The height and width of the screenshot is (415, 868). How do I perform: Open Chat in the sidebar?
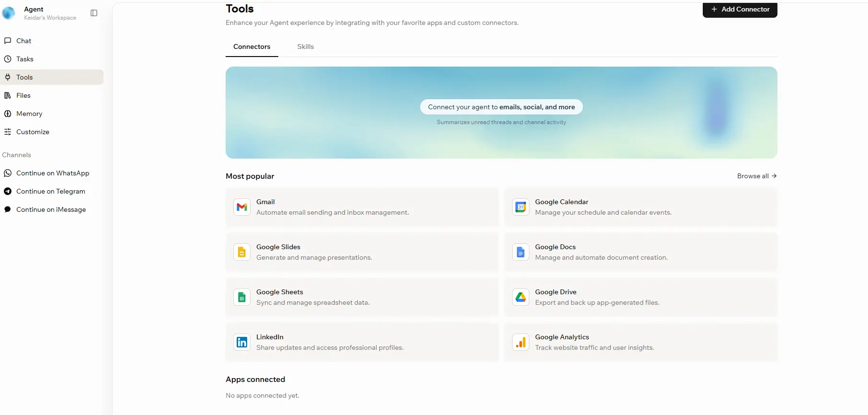[52, 41]
